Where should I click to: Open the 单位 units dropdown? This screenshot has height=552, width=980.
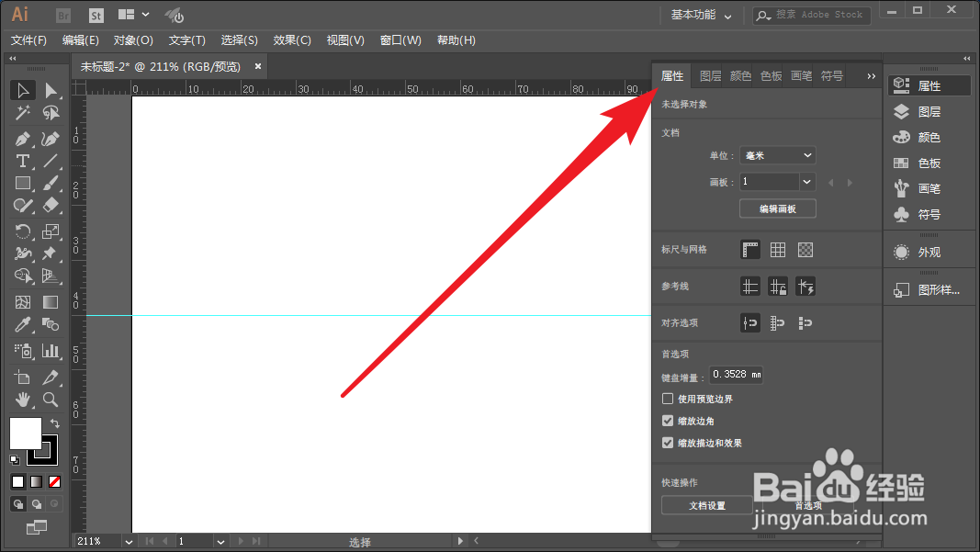[778, 155]
